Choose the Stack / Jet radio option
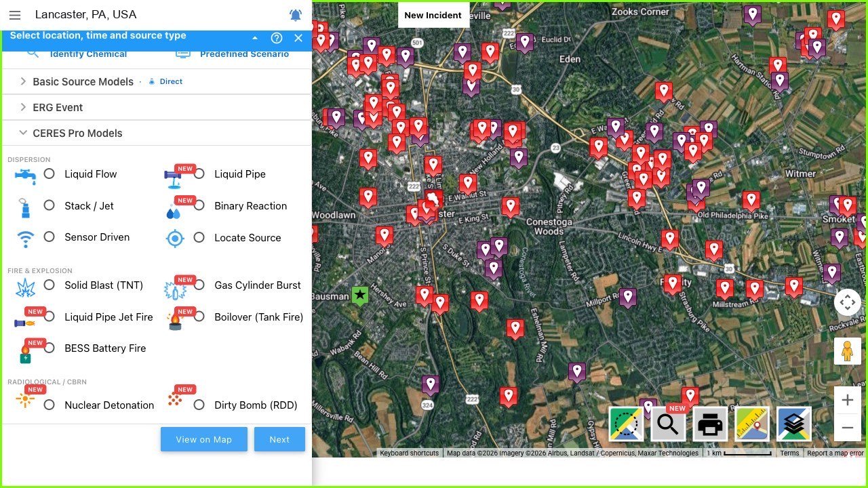Viewport: 868px width, 488px height. (x=49, y=205)
